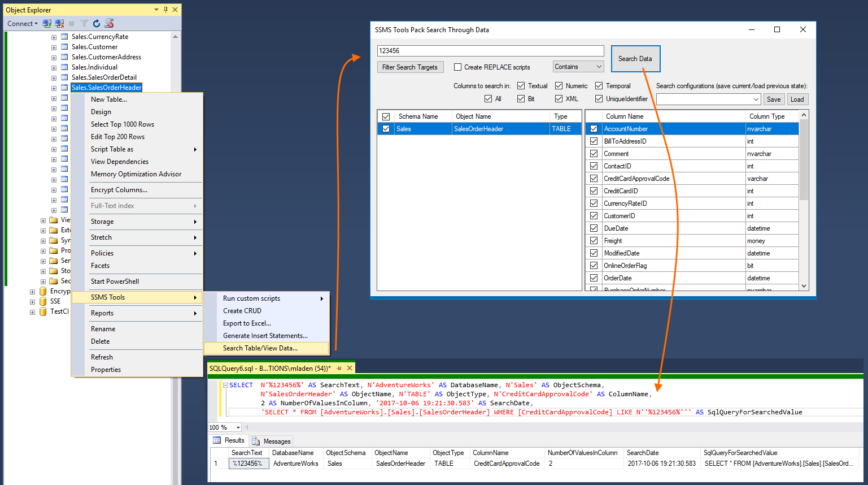Click the Stop icon in Object Explorer toolbar
The width and height of the screenshot is (868, 485).
click(x=72, y=24)
